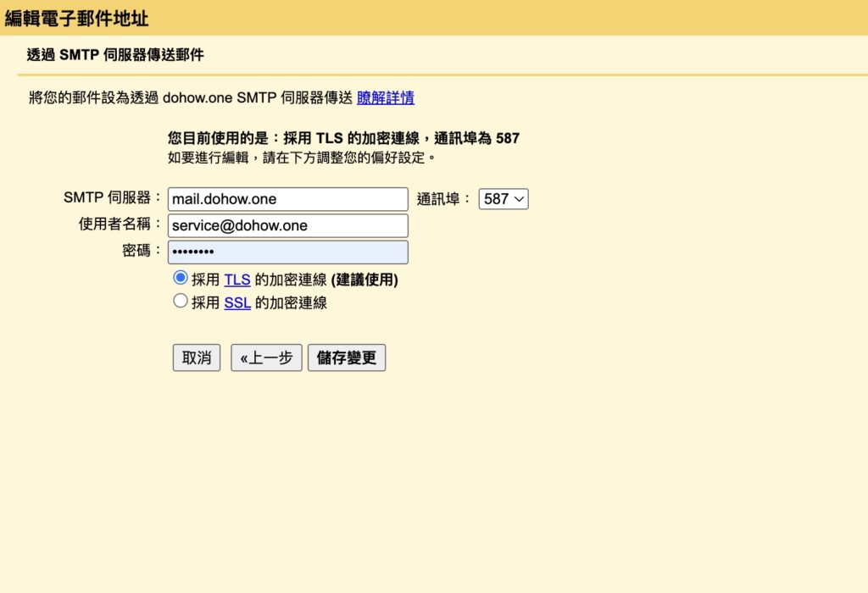
Task: Expand the 通訊埠 port dropdown showing 587
Action: 504,199
